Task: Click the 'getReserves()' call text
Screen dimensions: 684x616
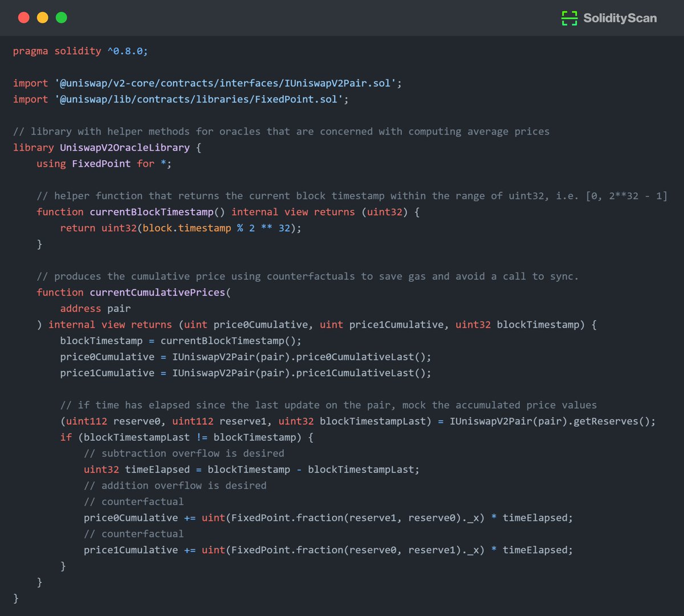Action: (614, 421)
